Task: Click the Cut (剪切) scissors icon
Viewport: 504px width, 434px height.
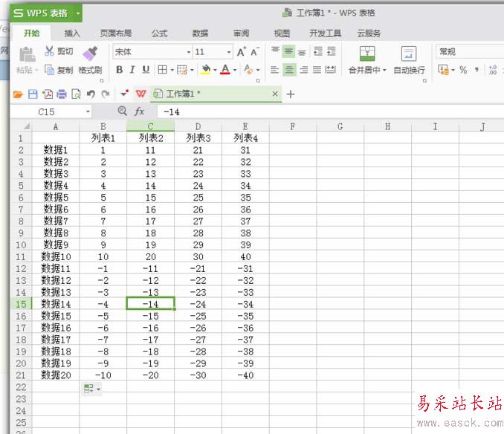Action: (49, 51)
